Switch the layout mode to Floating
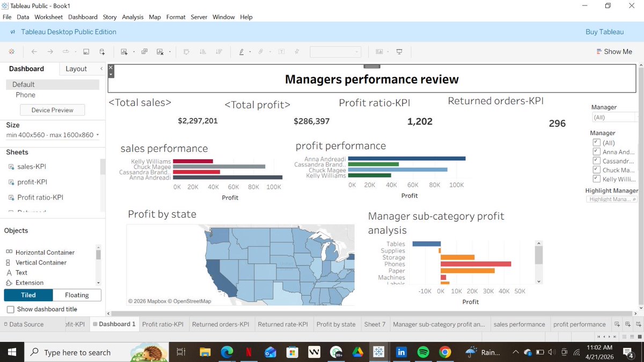Screen dimensions: 644x362 click(77, 295)
